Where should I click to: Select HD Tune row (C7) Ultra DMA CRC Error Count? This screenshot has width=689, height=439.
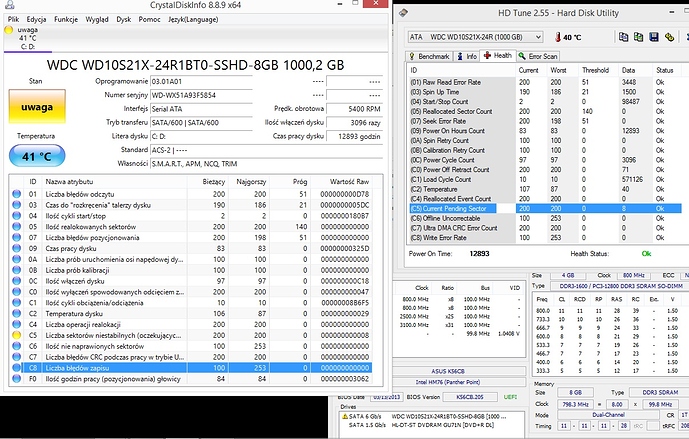(x=545, y=228)
